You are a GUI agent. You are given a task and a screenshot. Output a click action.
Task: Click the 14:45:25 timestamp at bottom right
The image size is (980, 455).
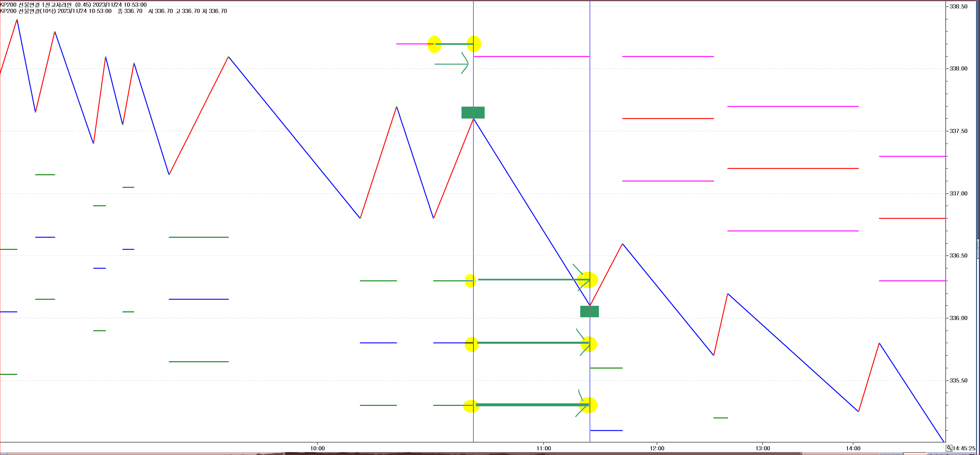click(964, 448)
